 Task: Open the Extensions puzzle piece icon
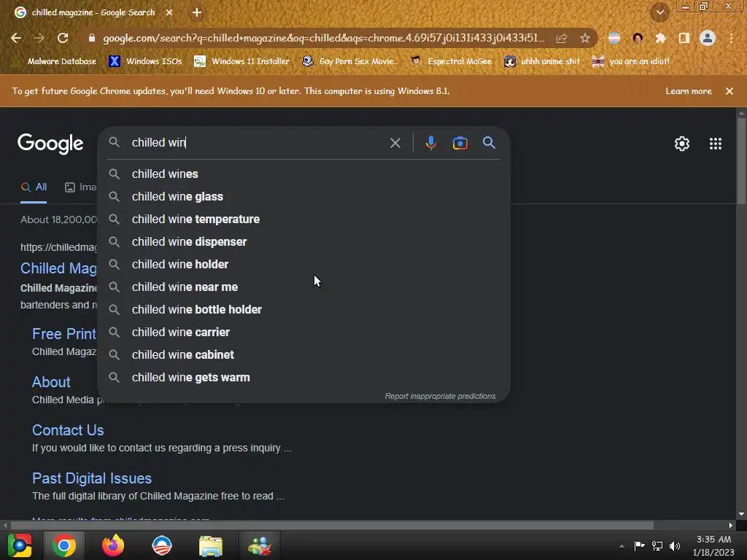tap(660, 38)
